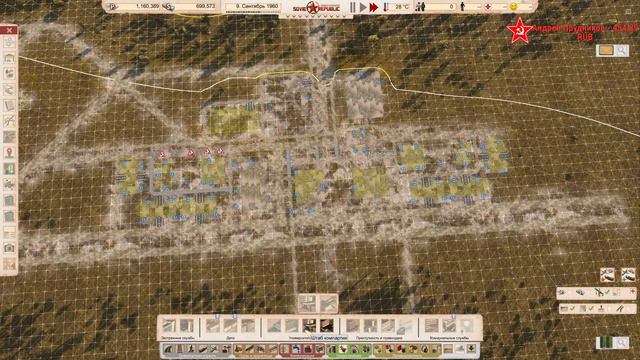Click the green icon in left sidebar
Screen dimensions: 640x360
9,169
